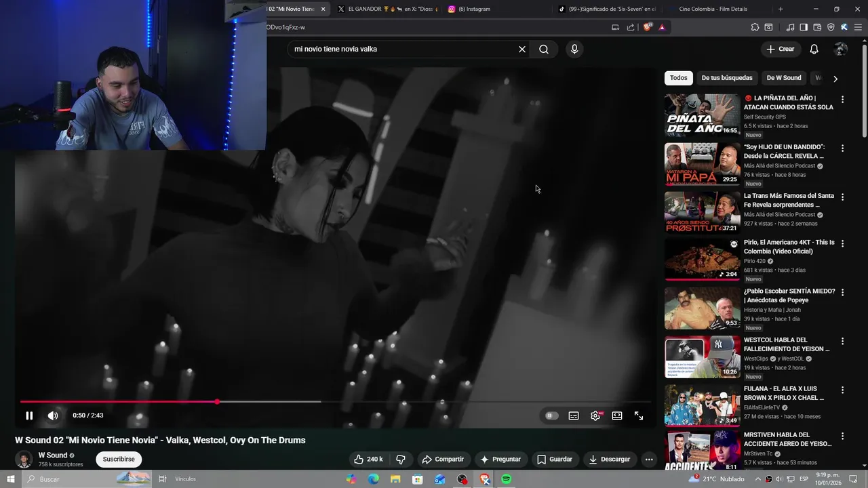The image size is (868, 488).
Task: Open Spotify from the taskbar
Action: (x=506, y=479)
